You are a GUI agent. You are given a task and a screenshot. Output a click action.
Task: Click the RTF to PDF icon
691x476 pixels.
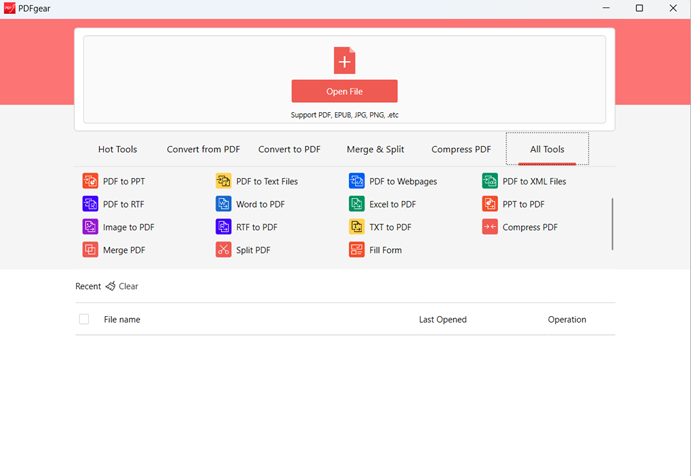223,227
